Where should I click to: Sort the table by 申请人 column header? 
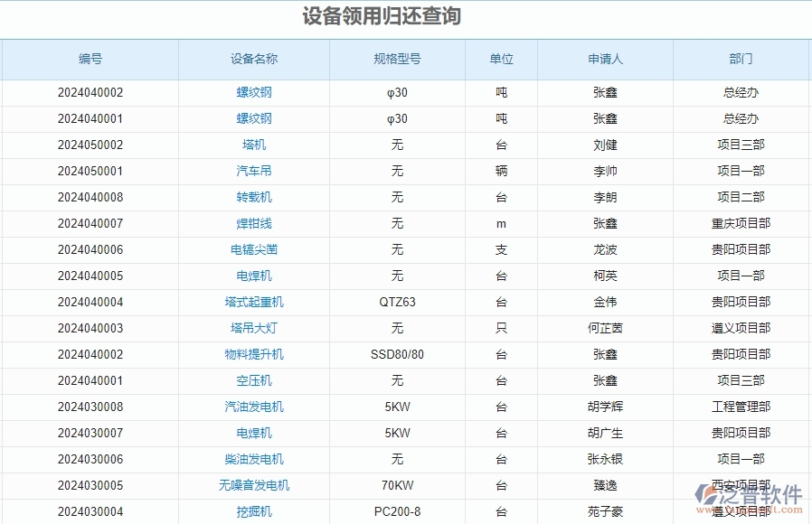606,59
